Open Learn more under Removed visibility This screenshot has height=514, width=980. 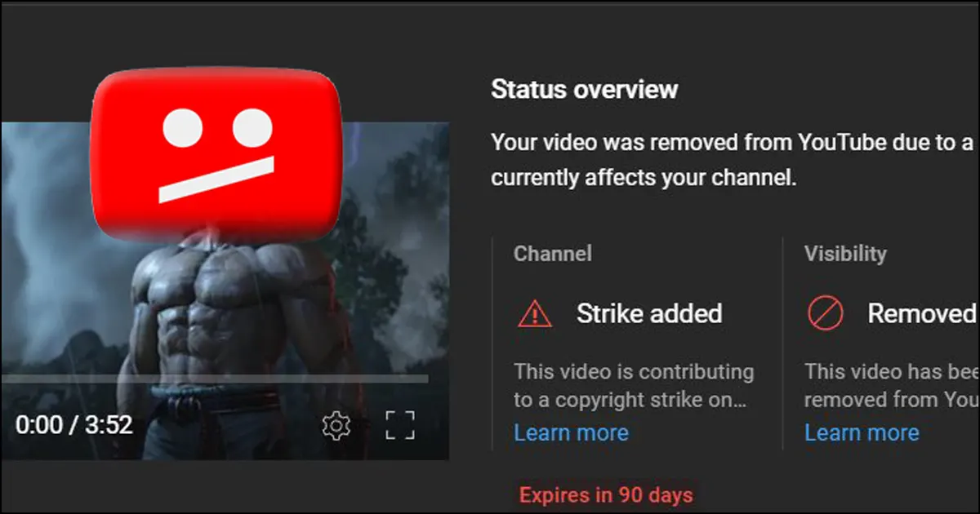862,432
